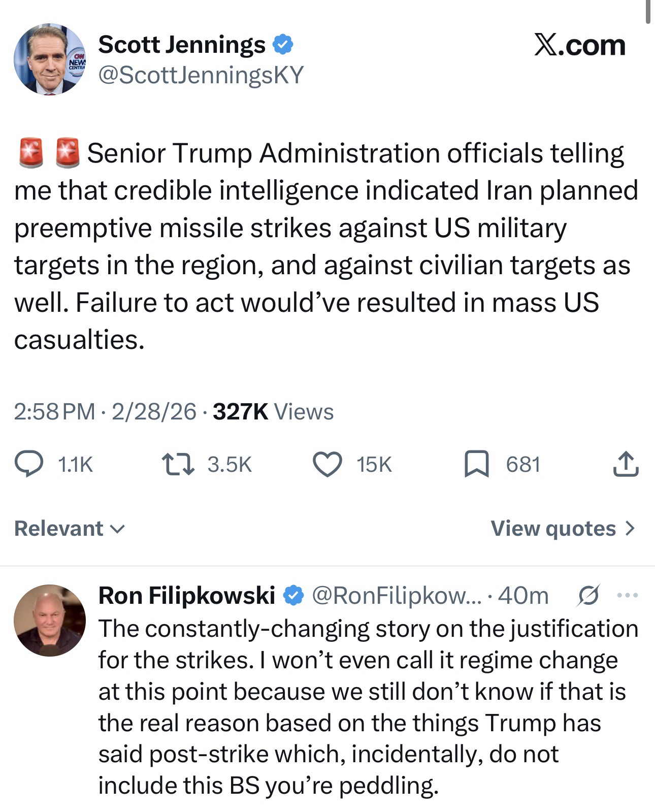The width and height of the screenshot is (655, 812).
Task: Click the 327K Views count
Action: coord(273,411)
